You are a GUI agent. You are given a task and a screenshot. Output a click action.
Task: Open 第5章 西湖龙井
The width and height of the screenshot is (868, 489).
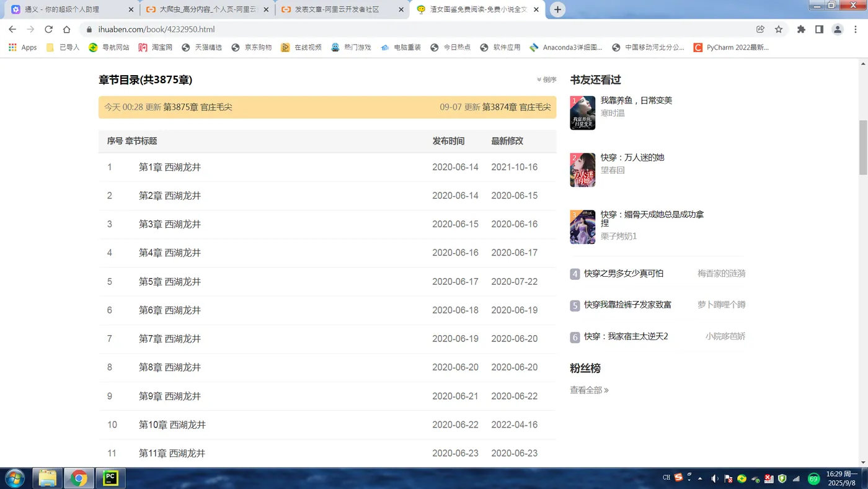170,282
